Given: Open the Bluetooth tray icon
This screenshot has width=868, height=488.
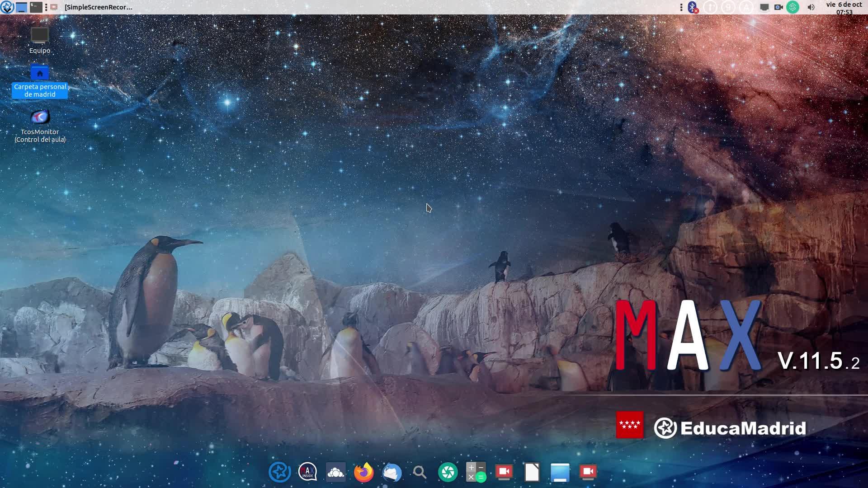Looking at the screenshot, I should tap(693, 7).
